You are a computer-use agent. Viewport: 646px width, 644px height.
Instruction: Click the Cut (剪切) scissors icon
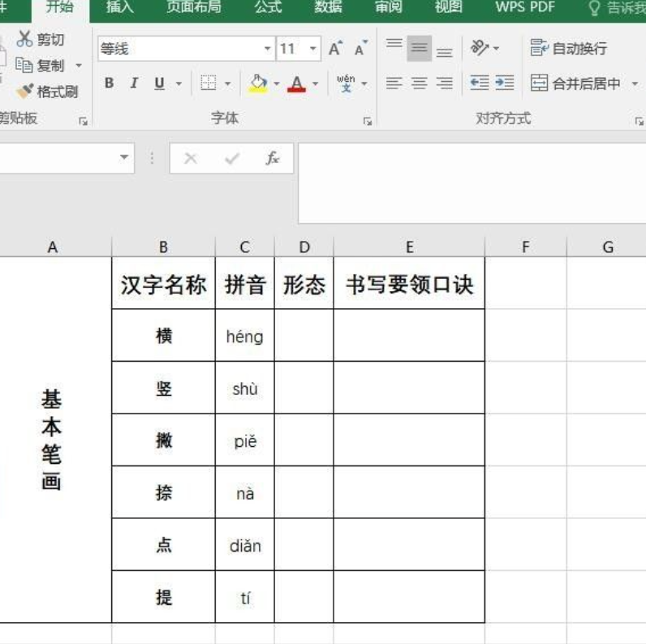[25, 40]
